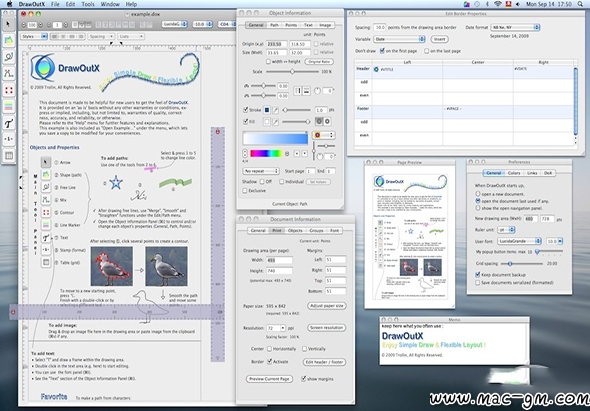
Task: Switch to the Image tab in Object Information
Action: tap(325, 25)
